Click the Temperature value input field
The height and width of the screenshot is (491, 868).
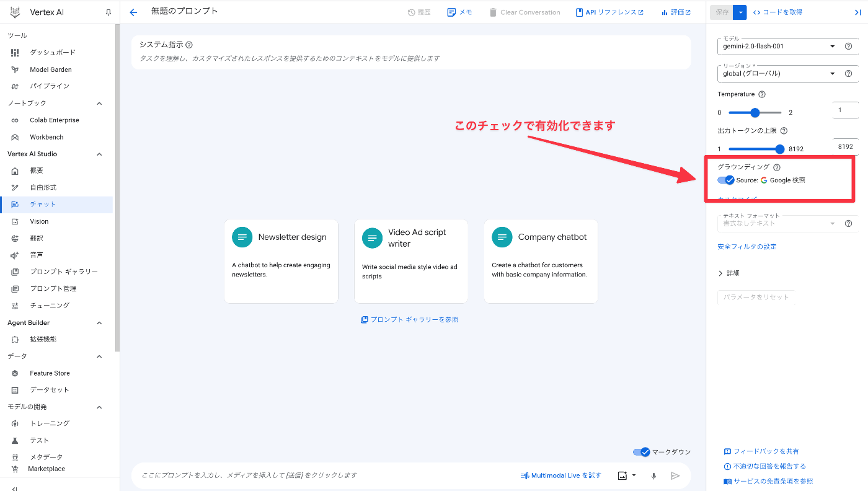click(846, 110)
